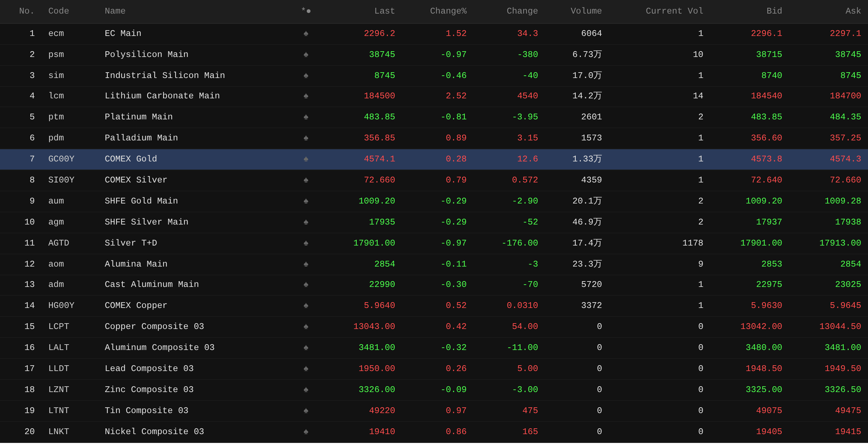The height and width of the screenshot is (447, 868).
Task: Select the Polysilicon Main row name
Action: tap(146, 55)
